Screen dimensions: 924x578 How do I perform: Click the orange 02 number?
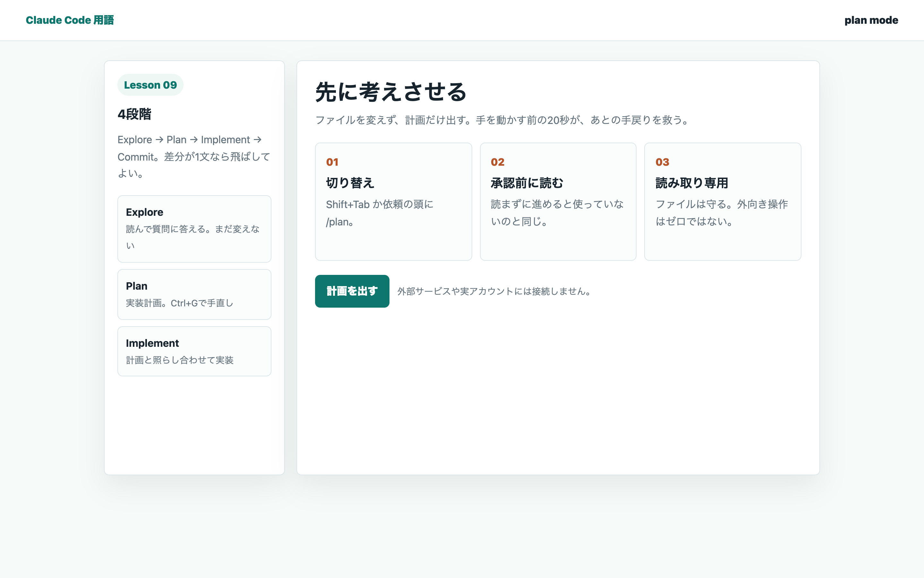(x=498, y=162)
